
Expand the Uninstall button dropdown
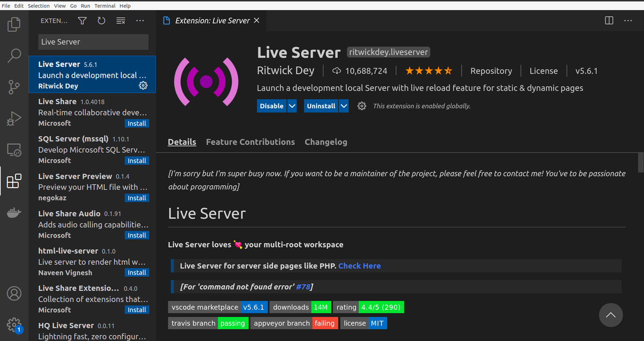click(343, 106)
